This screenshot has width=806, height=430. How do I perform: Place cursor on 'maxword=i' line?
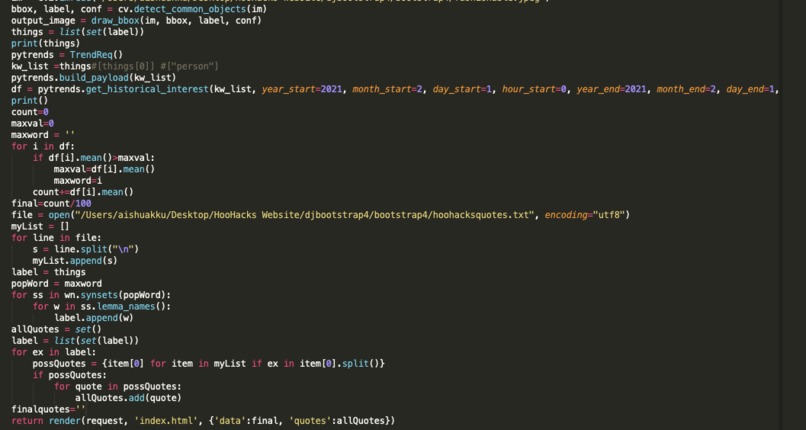(x=78, y=180)
